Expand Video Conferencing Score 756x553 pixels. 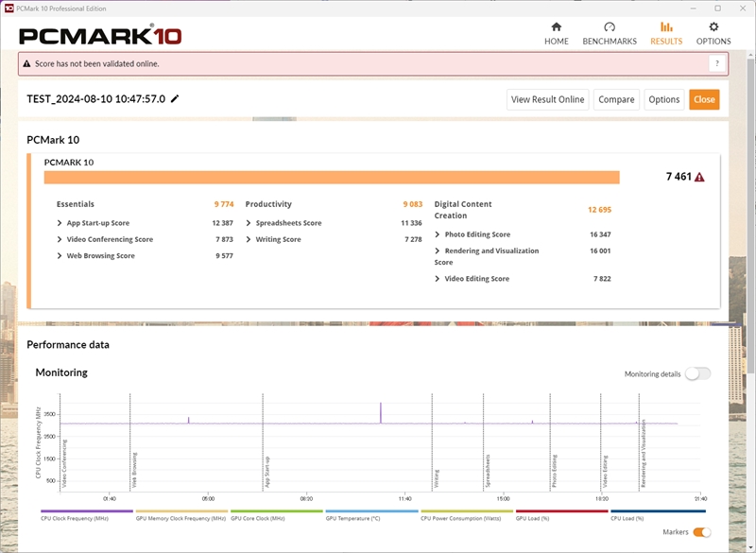coord(60,239)
